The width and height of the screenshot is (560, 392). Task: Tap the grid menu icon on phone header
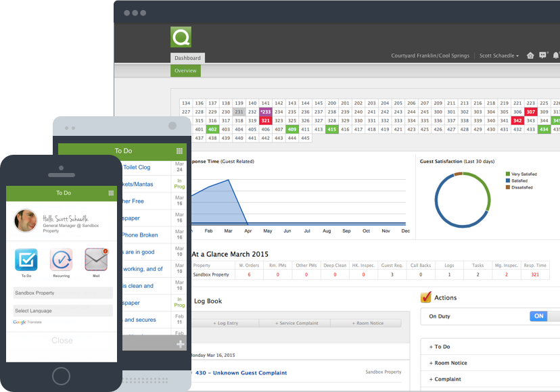[111, 193]
